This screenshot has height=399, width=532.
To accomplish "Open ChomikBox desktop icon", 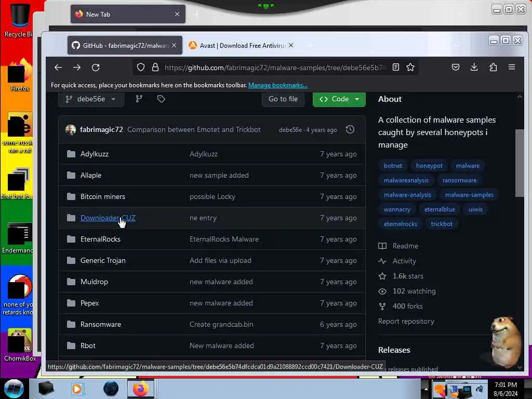I will pos(20,344).
